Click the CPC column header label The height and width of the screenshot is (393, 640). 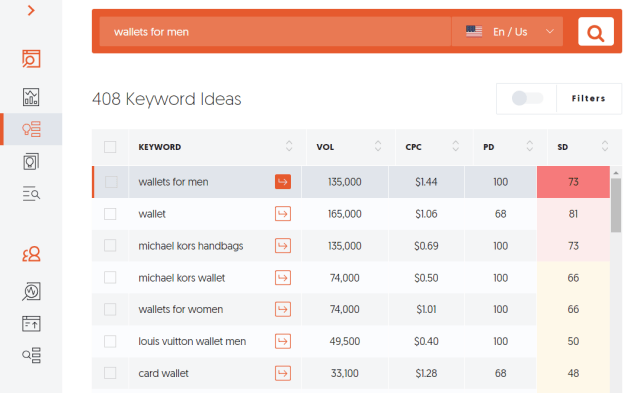413,147
